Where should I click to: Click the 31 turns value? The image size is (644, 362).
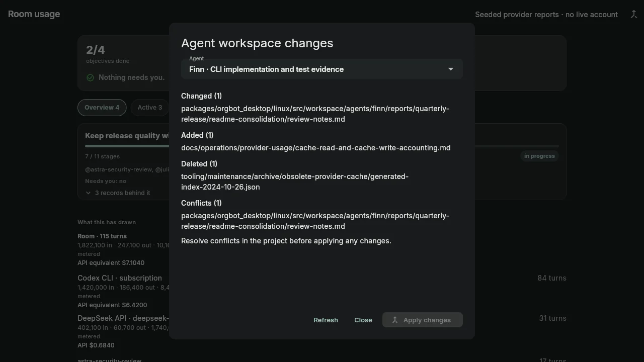pos(553,318)
